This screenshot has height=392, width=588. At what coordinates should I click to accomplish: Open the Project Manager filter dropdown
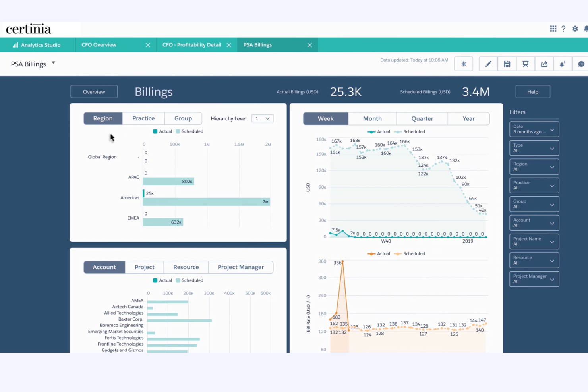534,279
